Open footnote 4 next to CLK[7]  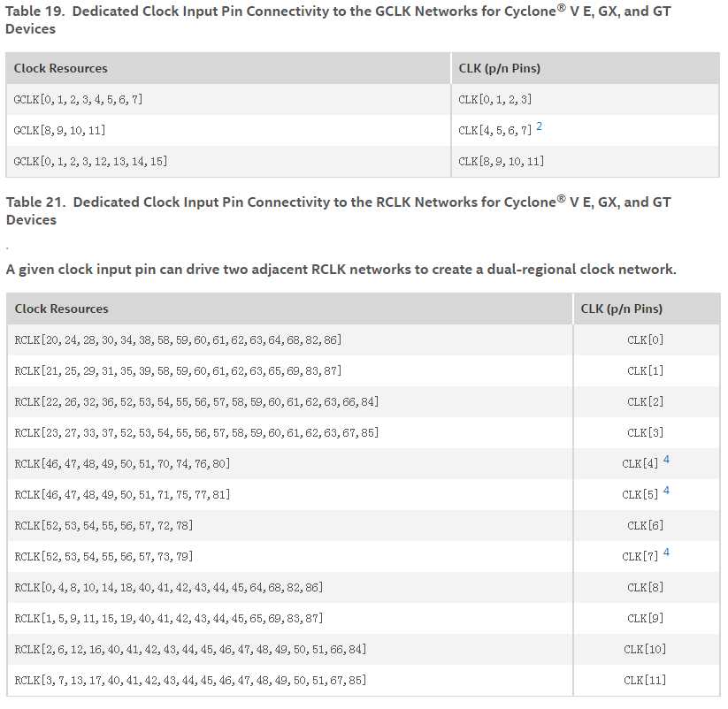[666, 553]
